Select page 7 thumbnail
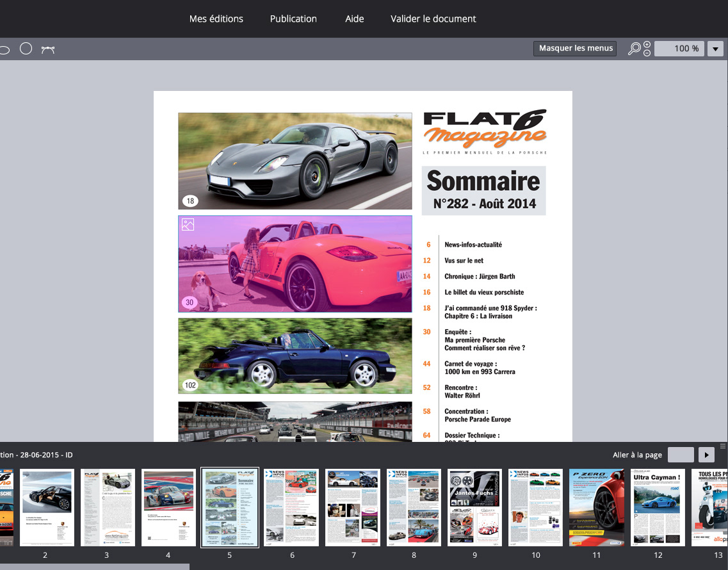This screenshot has height=570, width=728. tap(352, 507)
